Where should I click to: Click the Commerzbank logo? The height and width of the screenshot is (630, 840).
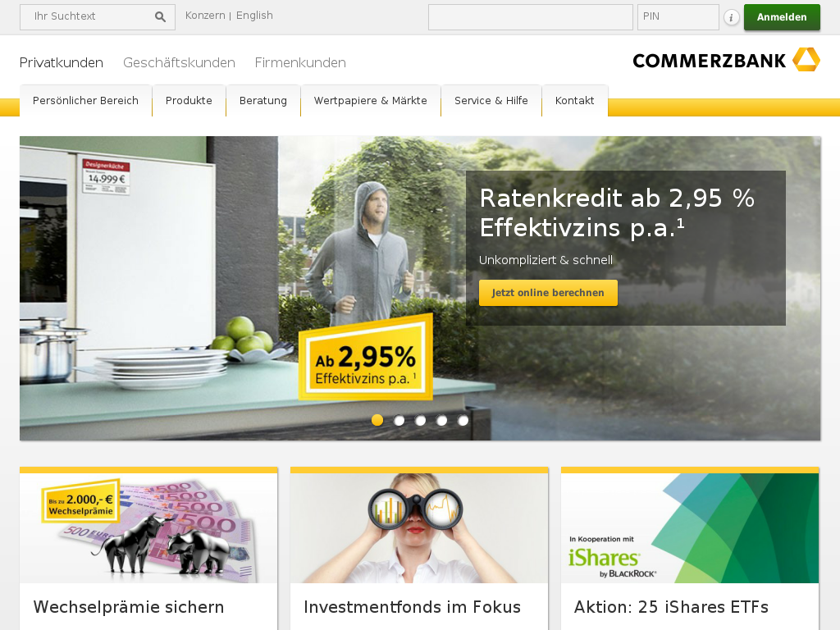(x=726, y=59)
